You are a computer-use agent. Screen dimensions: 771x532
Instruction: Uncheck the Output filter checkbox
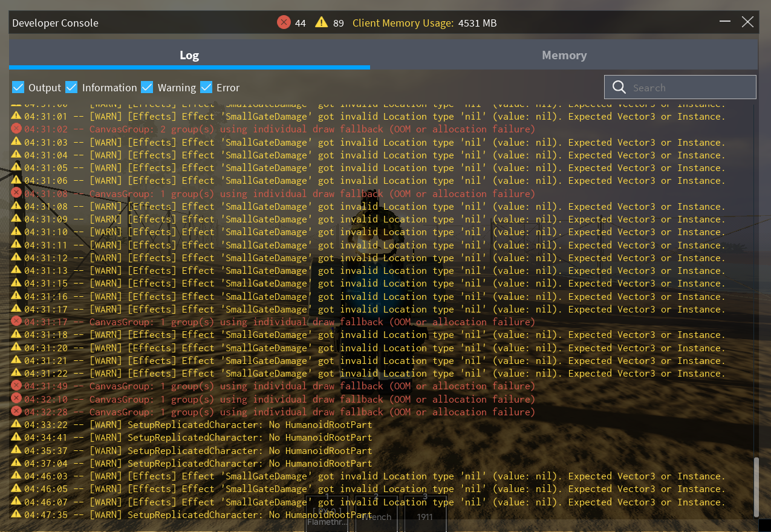click(x=18, y=87)
